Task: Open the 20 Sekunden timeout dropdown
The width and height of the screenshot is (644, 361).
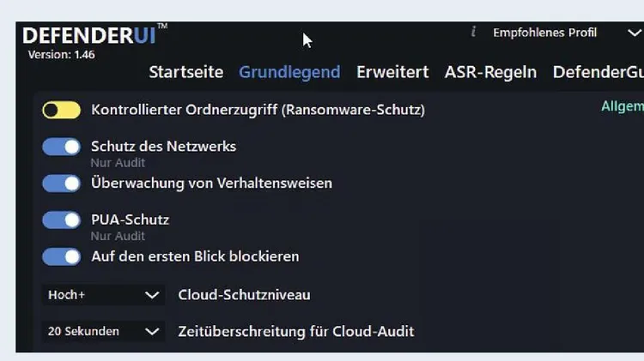Action: [x=103, y=331]
